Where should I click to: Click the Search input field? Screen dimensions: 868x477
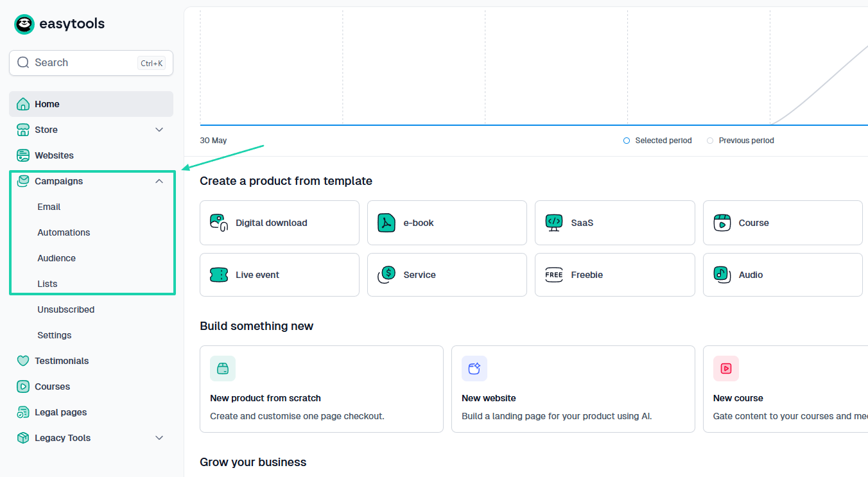91,63
